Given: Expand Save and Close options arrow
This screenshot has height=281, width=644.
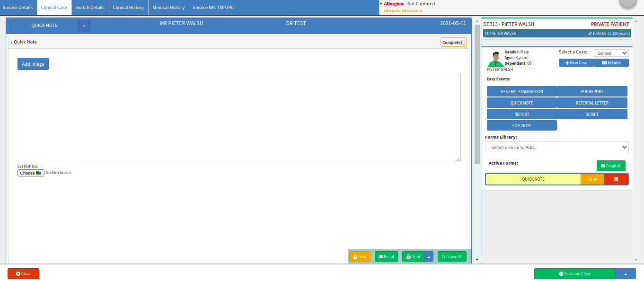Looking at the screenshot, I should pyautogui.click(x=625, y=274).
